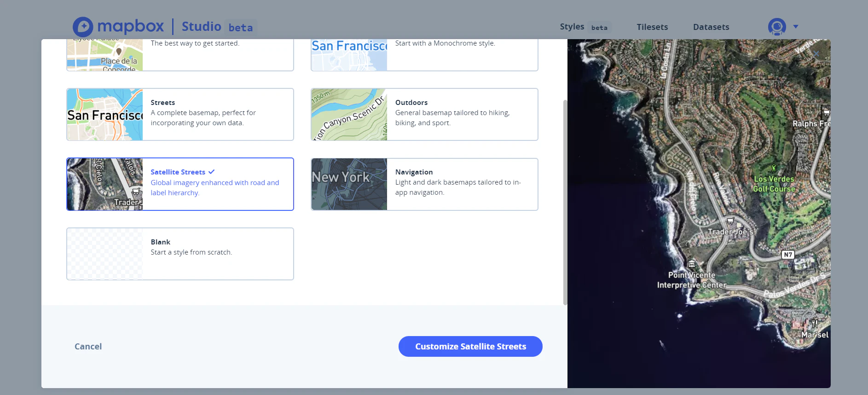Click Customize Satellite Streets button
This screenshot has height=395, width=868.
click(470, 347)
